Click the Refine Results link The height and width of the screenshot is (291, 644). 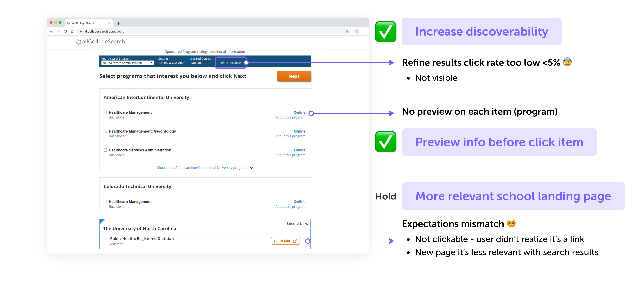pyautogui.click(x=230, y=63)
